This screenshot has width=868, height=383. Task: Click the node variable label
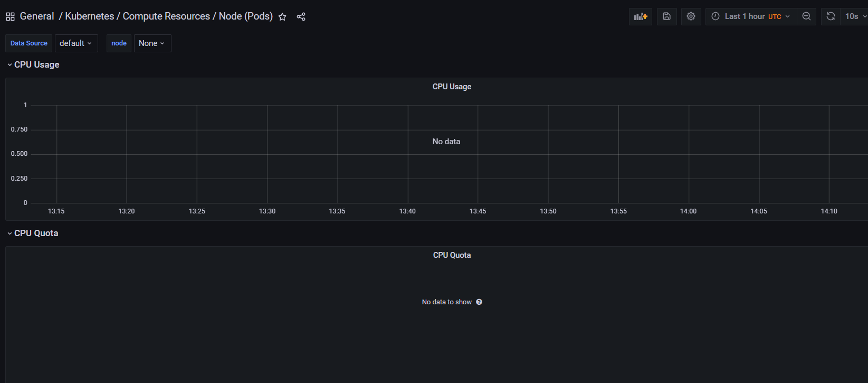[119, 43]
